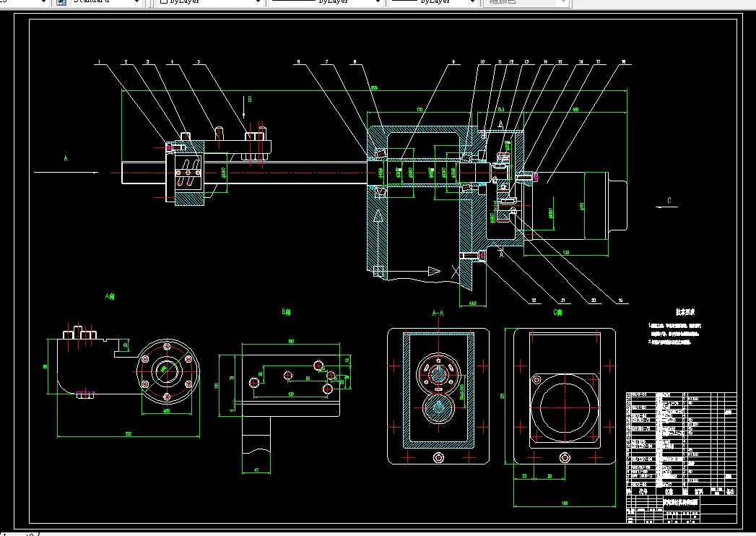Select the 'C向' view label
The height and width of the screenshot is (536, 756).
pos(558,313)
